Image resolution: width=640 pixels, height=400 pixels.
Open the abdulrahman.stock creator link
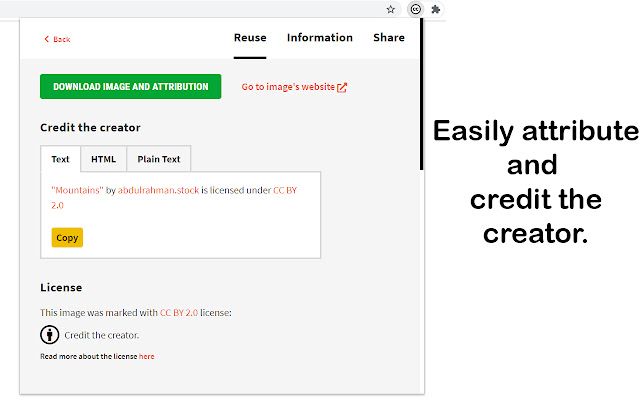(x=158, y=190)
